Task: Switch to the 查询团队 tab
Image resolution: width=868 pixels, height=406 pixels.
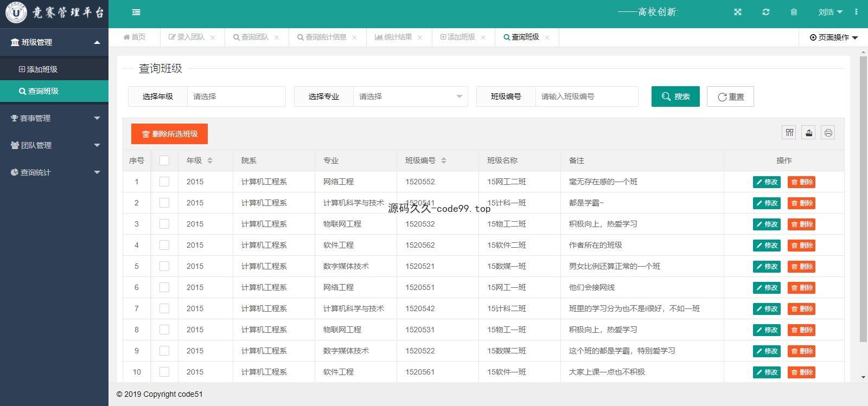Action: [x=251, y=37]
